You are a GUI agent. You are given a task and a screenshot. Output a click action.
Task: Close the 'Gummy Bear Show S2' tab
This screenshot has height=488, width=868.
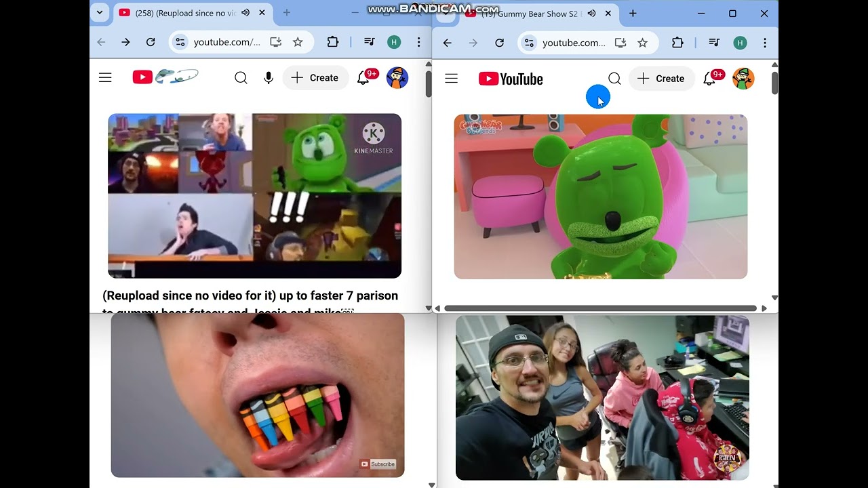pyautogui.click(x=608, y=14)
